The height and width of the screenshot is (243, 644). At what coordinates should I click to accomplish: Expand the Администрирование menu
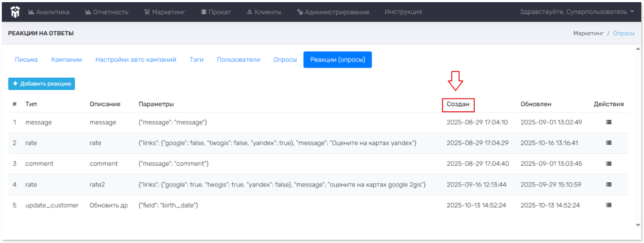pyautogui.click(x=333, y=12)
